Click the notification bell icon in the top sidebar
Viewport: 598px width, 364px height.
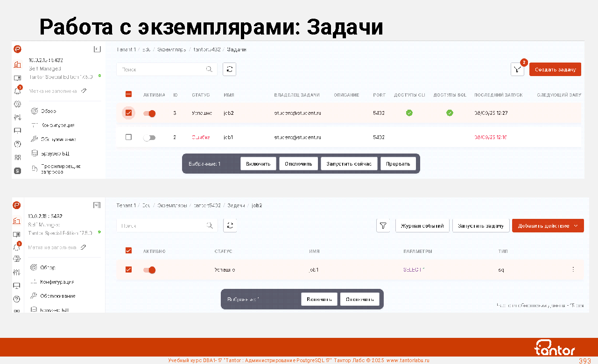pos(17,91)
